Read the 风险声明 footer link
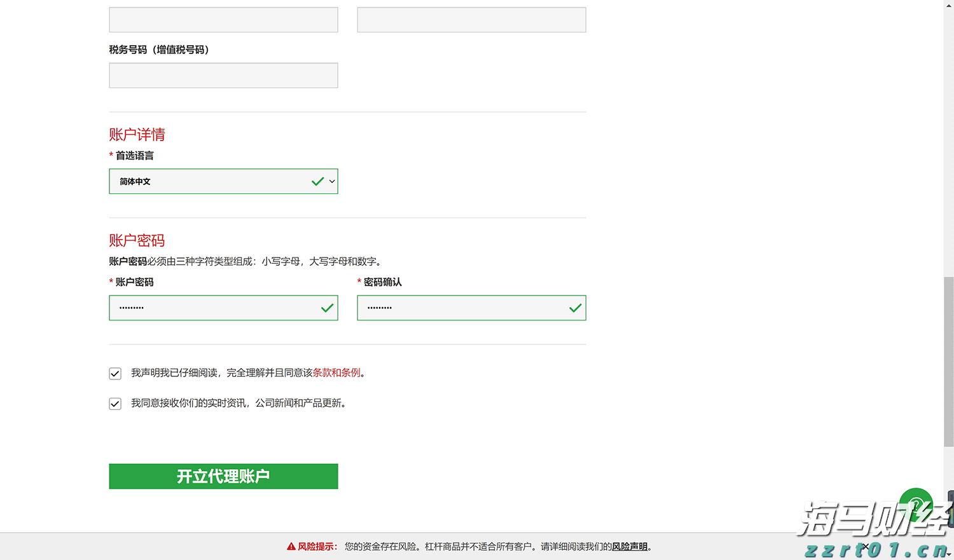This screenshot has width=954, height=560. click(x=628, y=545)
